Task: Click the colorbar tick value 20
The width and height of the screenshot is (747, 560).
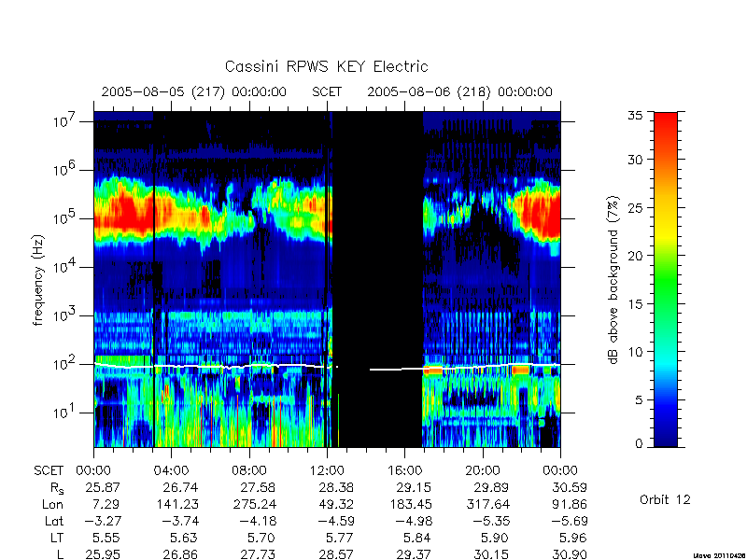Action: pyautogui.click(x=638, y=255)
